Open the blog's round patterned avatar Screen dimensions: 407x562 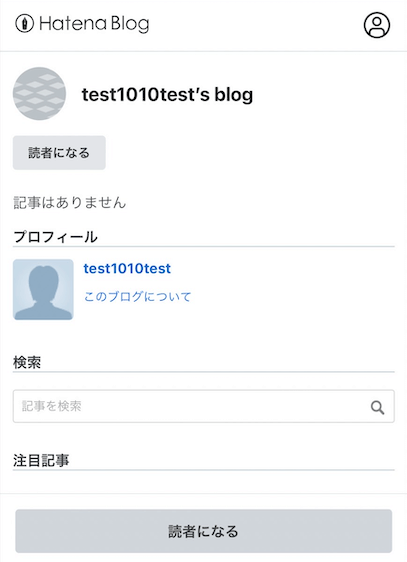tap(39, 94)
